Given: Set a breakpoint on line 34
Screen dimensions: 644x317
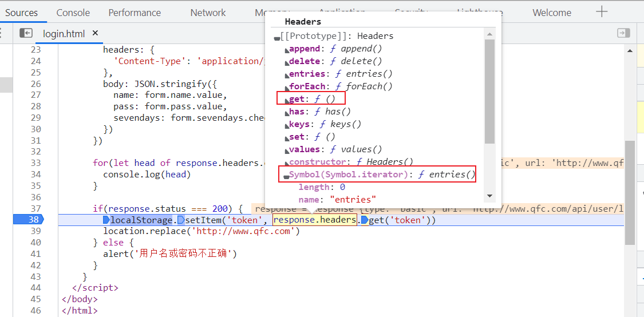Looking at the screenshot, I should pyautogui.click(x=36, y=175).
